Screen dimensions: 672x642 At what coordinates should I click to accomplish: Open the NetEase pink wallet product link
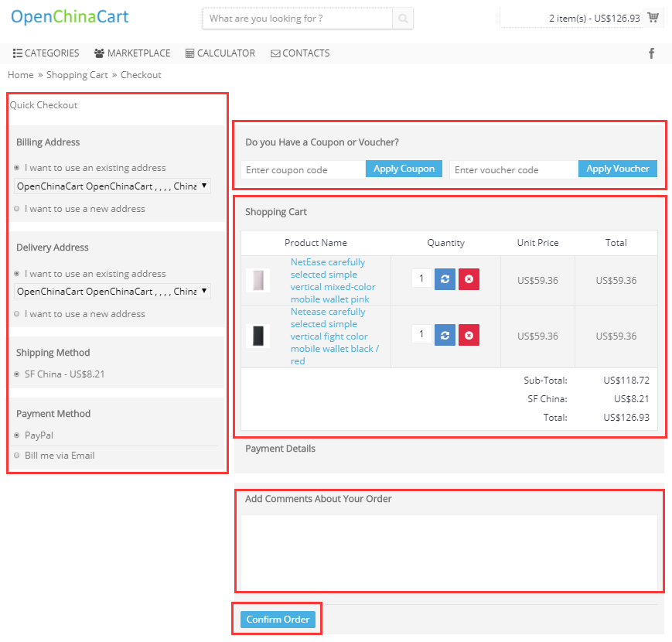pyautogui.click(x=333, y=281)
